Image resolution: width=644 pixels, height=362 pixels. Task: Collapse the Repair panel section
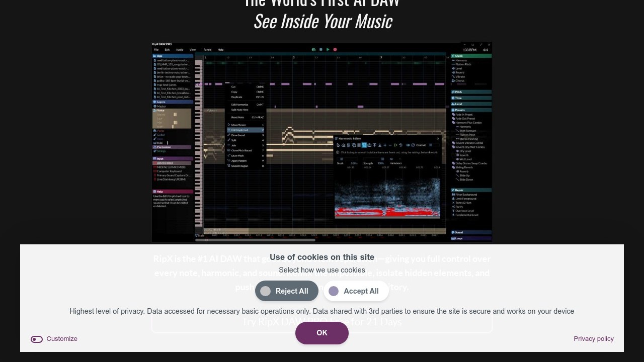pyautogui.click(x=459, y=190)
